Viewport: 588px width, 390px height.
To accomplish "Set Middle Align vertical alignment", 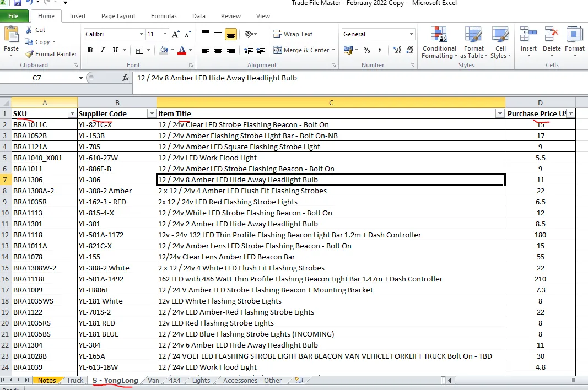I will click(218, 34).
